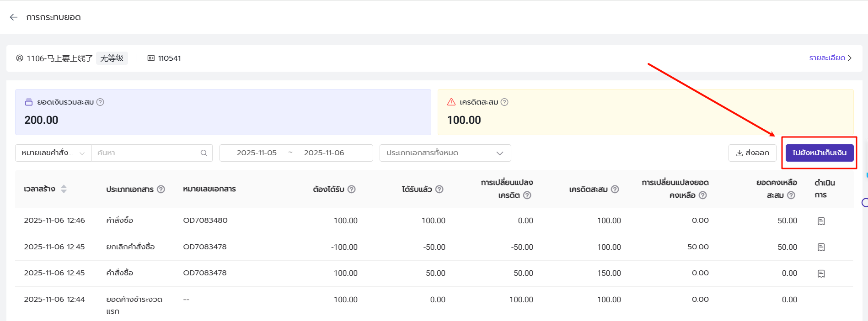The width and height of the screenshot is (868, 321).
Task: Open detail icon for ยกเลิกคำสั่งซื้อ row
Action: click(821, 247)
